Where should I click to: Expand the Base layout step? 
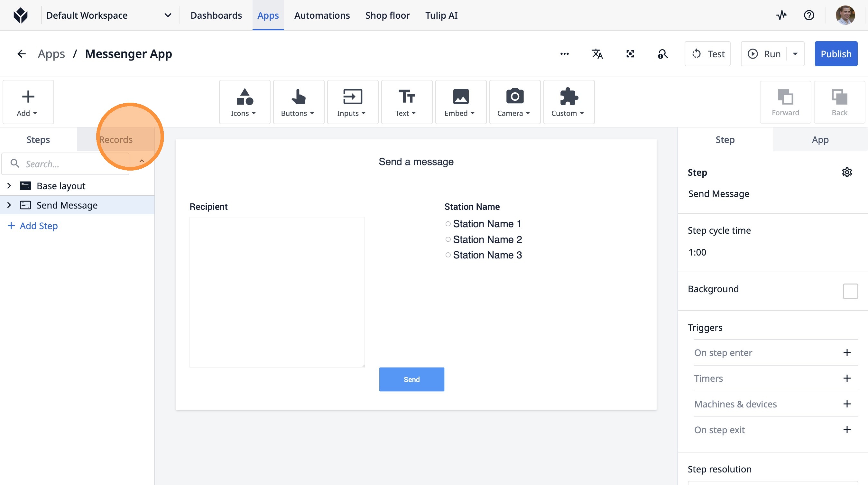pos(9,186)
